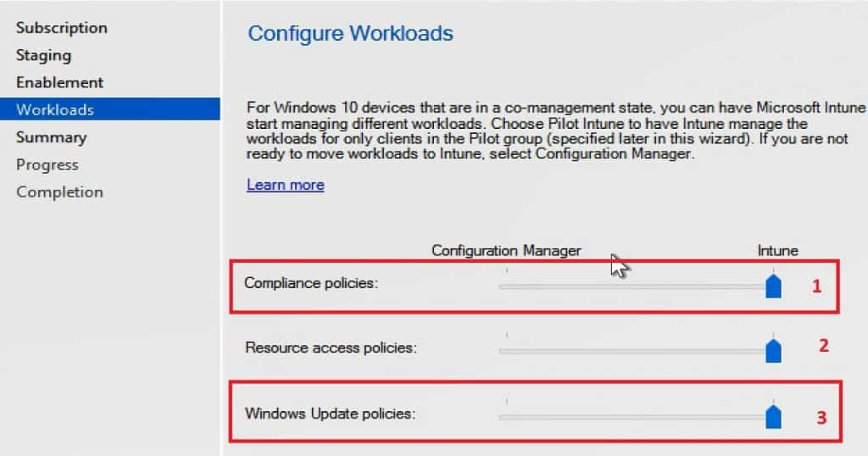868x456 pixels.
Task: Select the highlighted Workloads step
Action: [x=55, y=109]
